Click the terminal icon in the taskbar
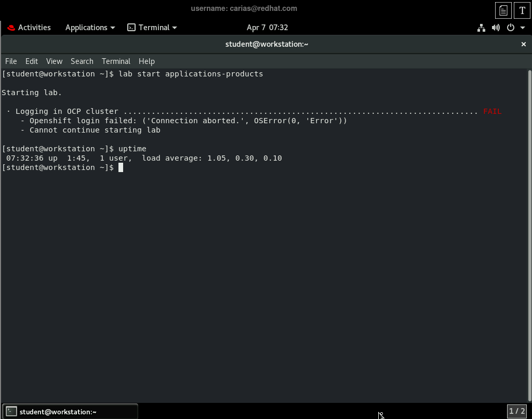Image resolution: width=532 pixels, height=419 pixels. tap(11, 412)
